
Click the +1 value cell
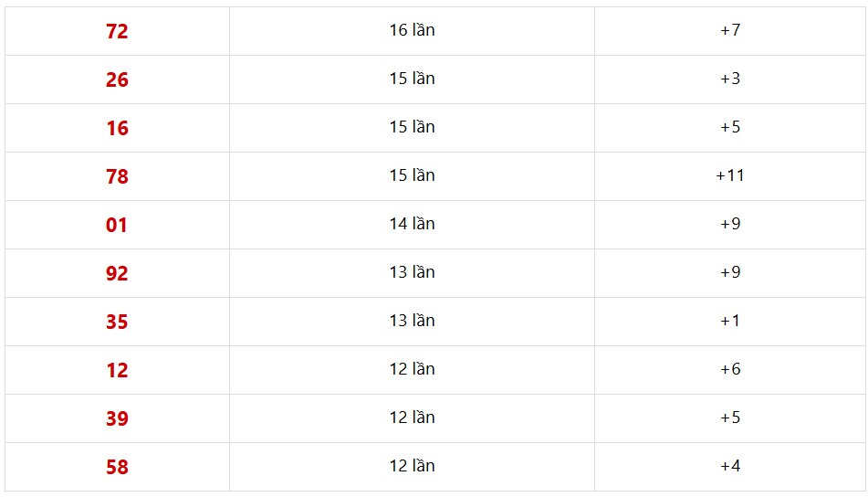pos(730,321)
